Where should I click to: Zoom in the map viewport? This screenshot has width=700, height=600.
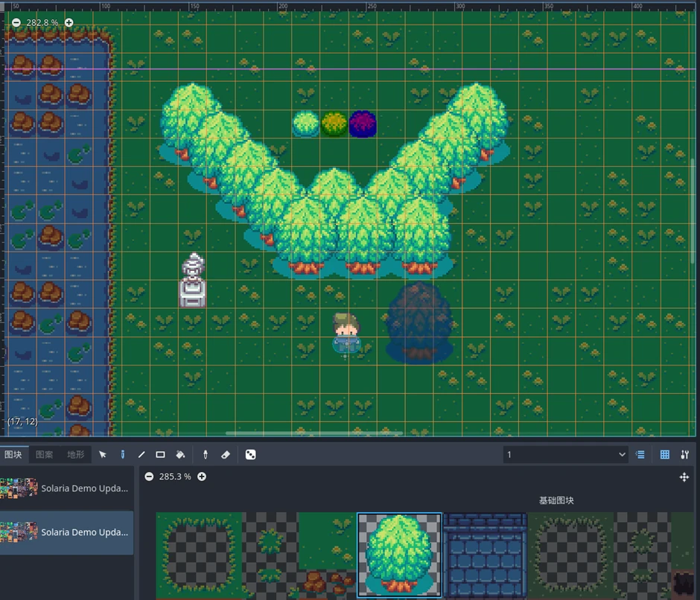69,22
